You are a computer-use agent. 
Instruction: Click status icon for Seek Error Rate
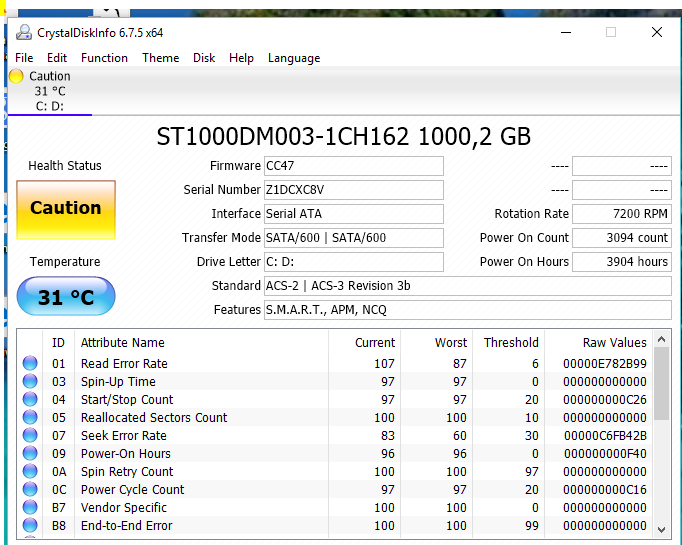click(30, 435)
